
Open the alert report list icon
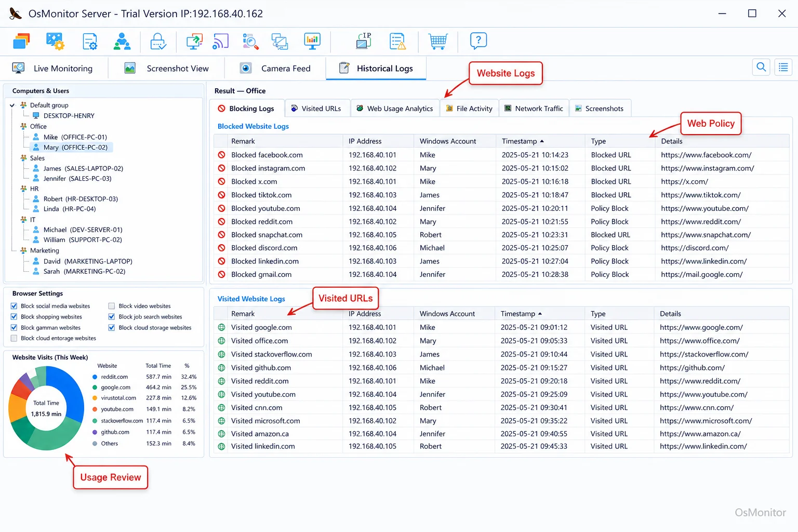click(397, 41)
